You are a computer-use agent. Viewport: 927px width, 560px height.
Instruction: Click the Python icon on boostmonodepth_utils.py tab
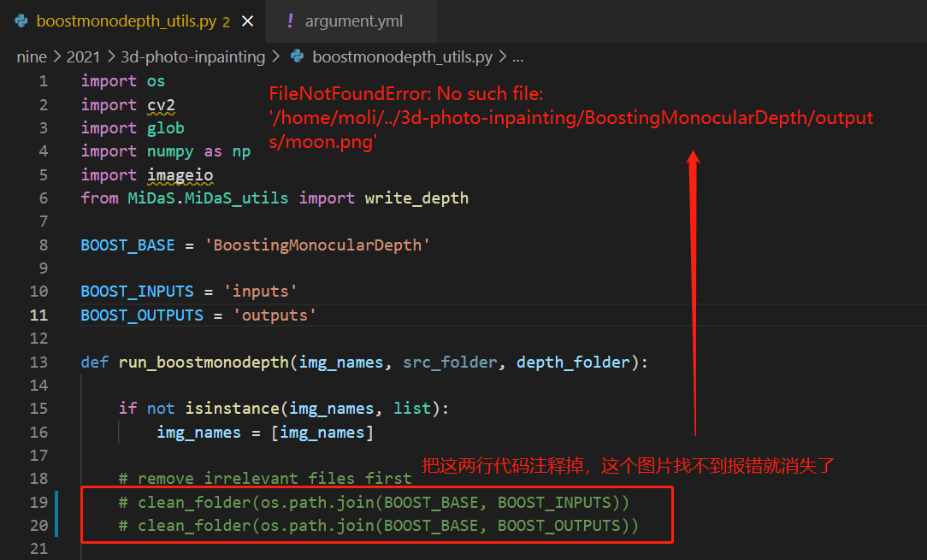point(22,21)
